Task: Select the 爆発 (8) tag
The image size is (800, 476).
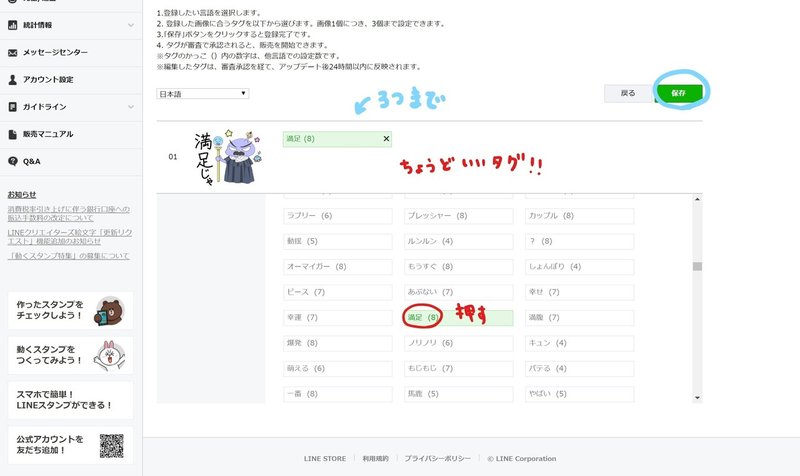Action: click(338, 343)
